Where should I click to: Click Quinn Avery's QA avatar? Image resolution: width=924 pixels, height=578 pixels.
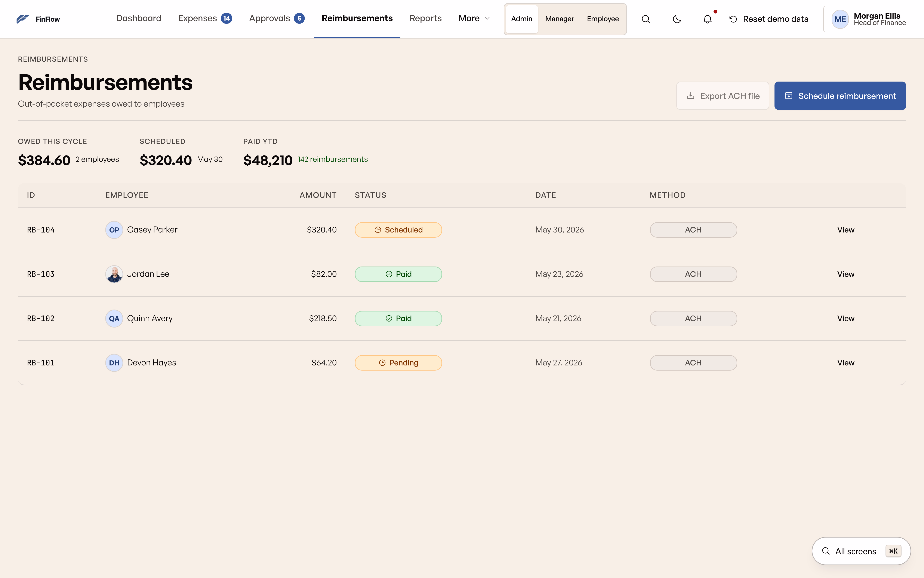(114, 319)
